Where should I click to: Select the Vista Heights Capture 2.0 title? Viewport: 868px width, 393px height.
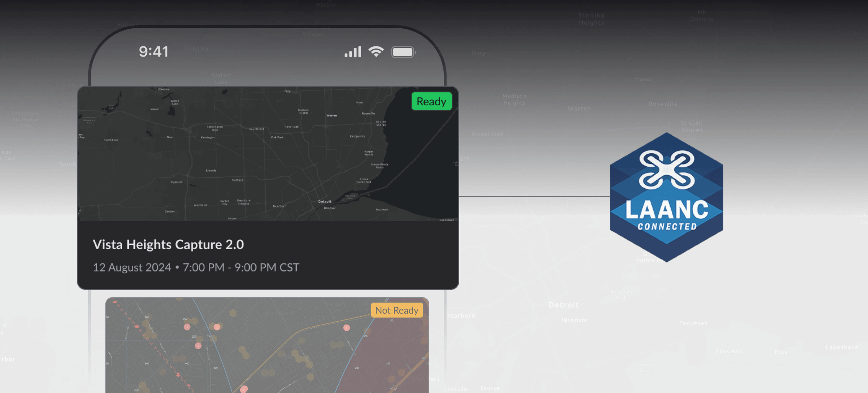tap(168, 244)
